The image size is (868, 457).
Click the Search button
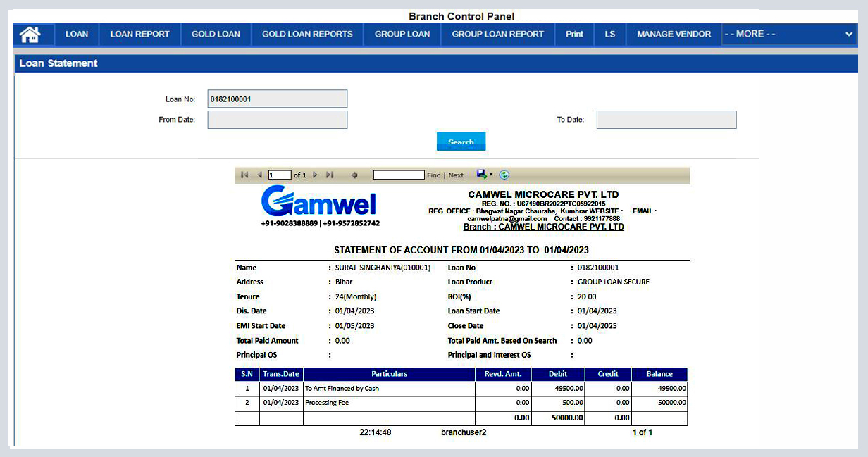[461, 142]
